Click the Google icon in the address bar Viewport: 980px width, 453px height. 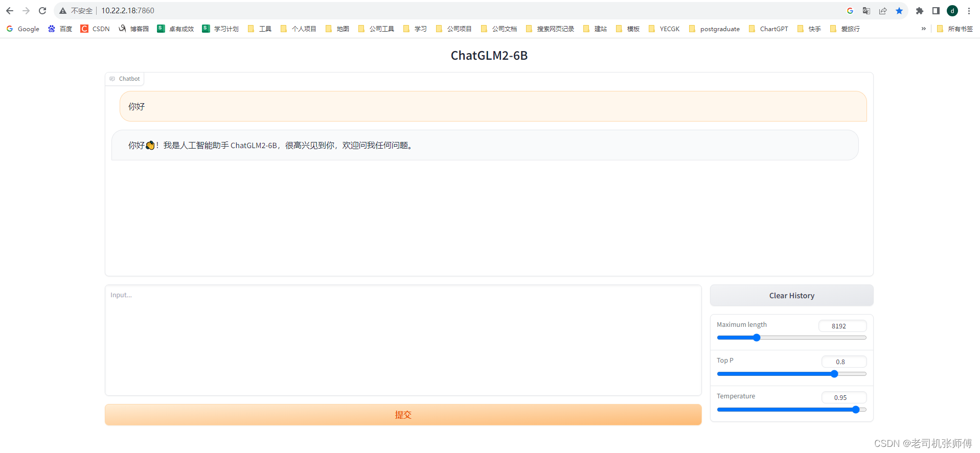click(x=850, y=11)
